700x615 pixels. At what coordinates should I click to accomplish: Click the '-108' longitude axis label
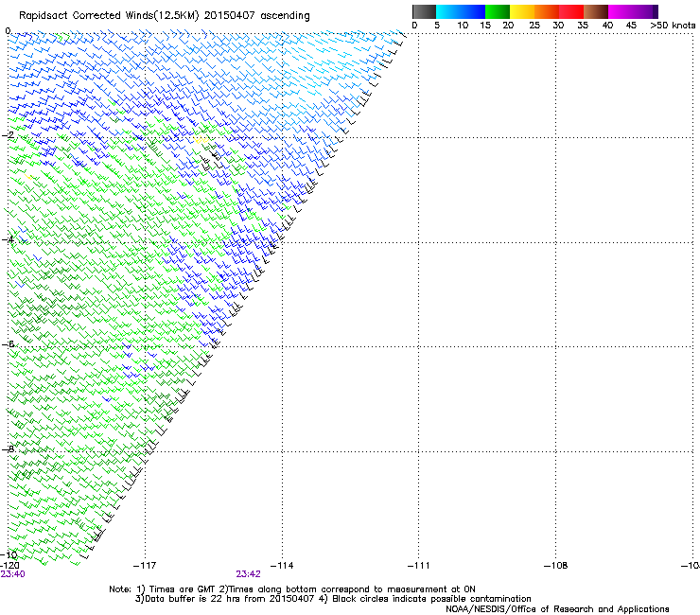pyautogui.click(x=556, y=566)
